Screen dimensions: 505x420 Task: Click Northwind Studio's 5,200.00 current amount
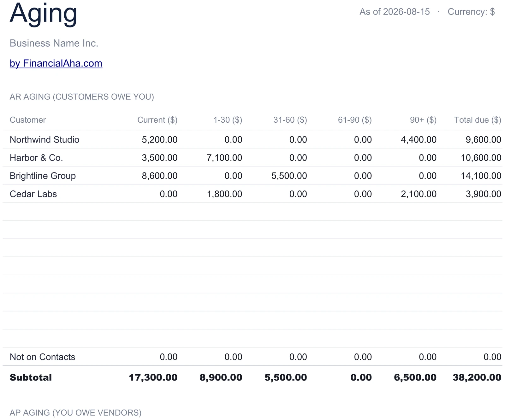[159, 139]
